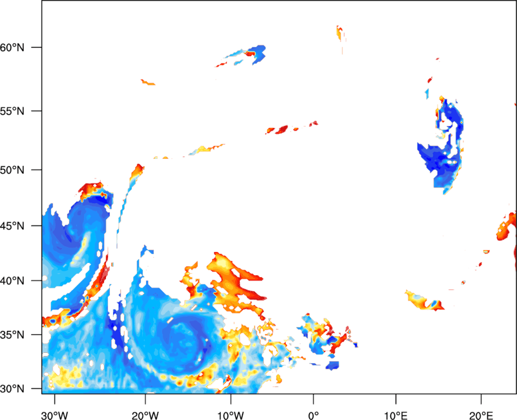Image resolution: width=517 pixels, height=420 pixels.
Task: Click the 35°N latitude label
Action: click(12, 335)
